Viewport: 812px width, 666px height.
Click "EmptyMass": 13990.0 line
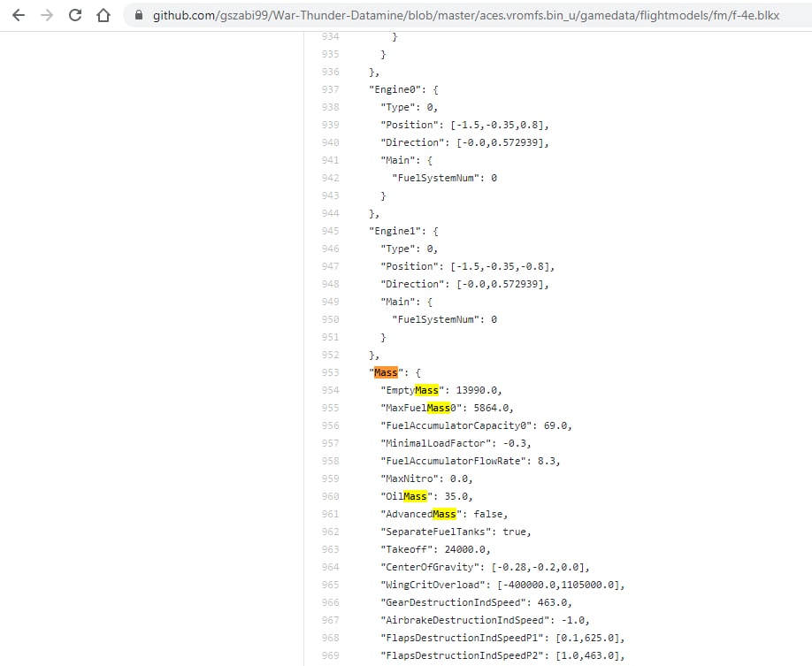[x=441, y=390]
